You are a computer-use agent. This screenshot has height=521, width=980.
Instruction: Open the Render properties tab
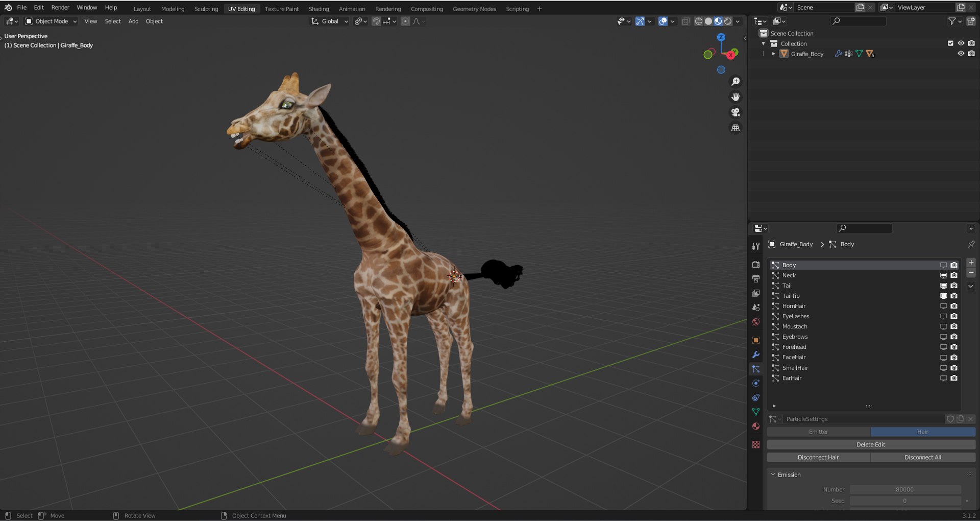point(756,265)
